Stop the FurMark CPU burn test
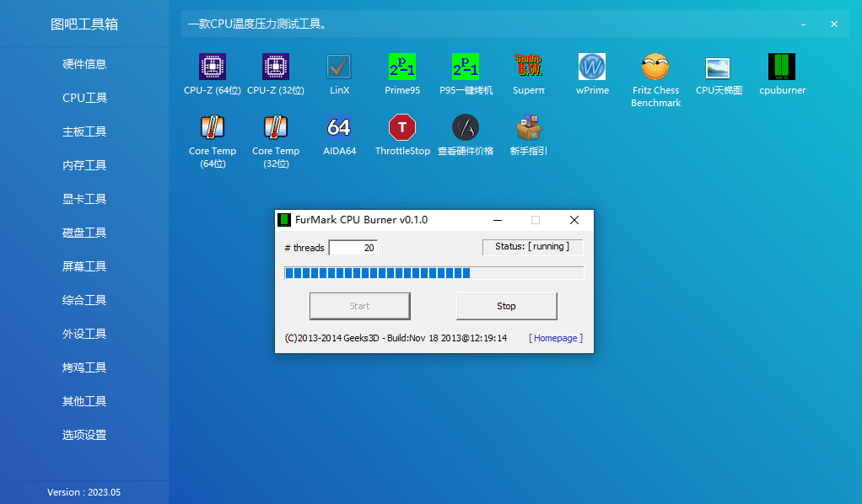Screen dimensions: 862x504 click(506, 306)
